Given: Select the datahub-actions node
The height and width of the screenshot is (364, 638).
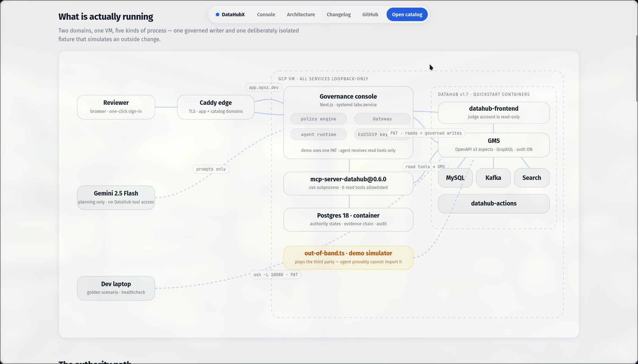Looking at the screenshot, I should [x=494, y=203].
